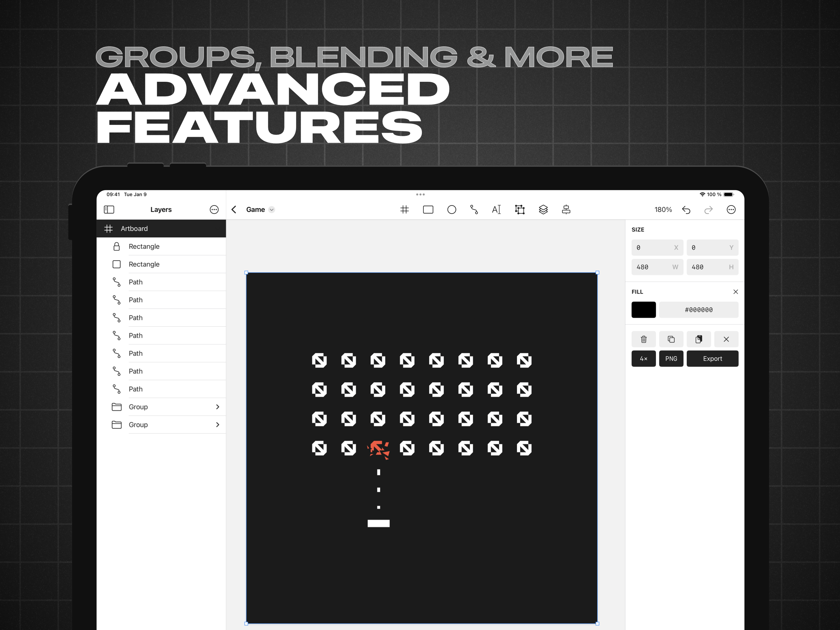Click the second Rectangle layer's square icon
Screen dimensions: 840x630
tap(117, 264)
